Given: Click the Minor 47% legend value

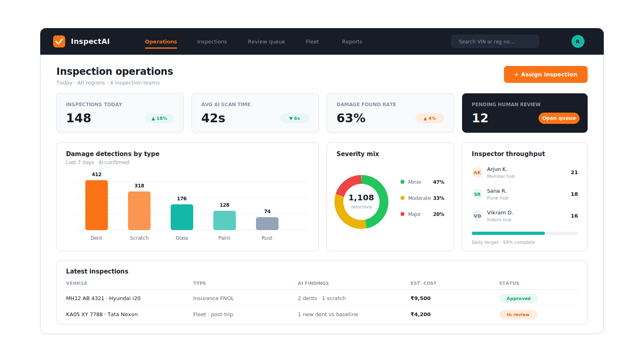Looking at the screenshot, I should click(x=439, y=182).
